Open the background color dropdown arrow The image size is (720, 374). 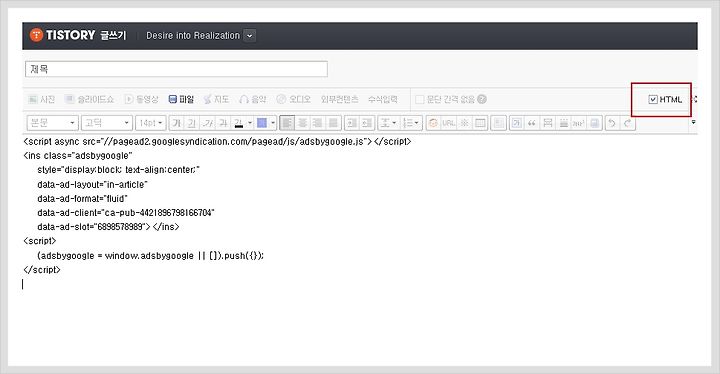point(273,123)
